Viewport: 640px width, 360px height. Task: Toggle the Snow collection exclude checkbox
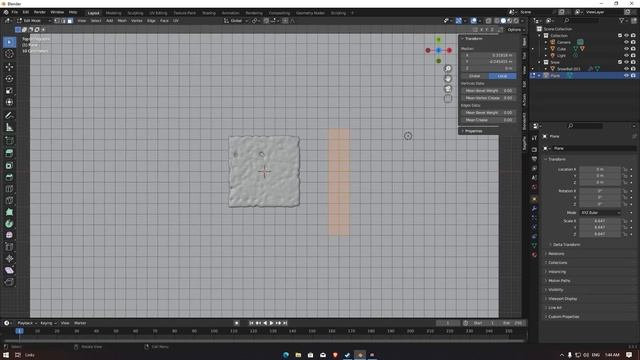tap(620, 62)
